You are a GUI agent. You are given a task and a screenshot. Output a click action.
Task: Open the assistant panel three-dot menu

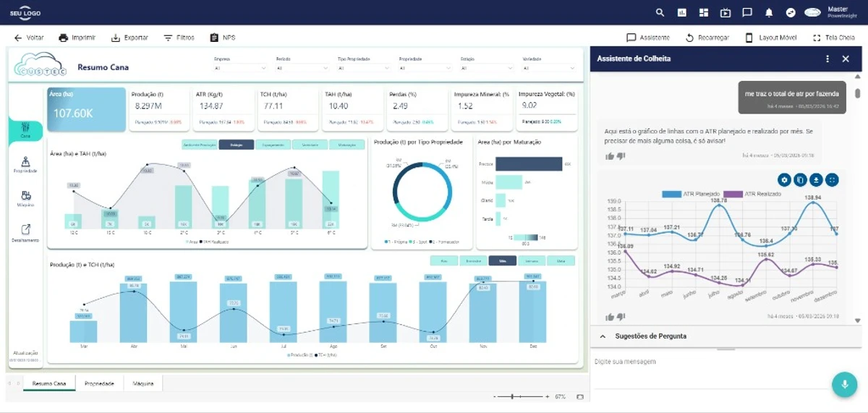[827, 59]
